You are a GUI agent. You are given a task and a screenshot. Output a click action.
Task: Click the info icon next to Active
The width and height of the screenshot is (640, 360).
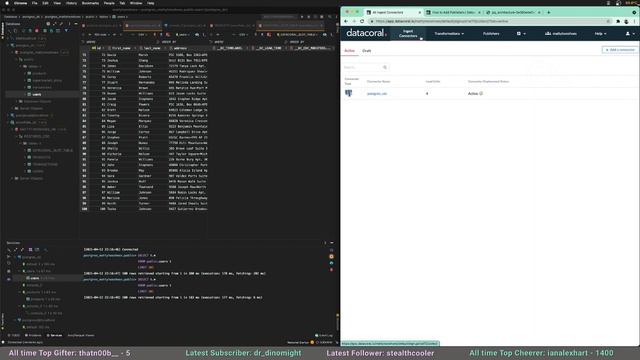click(x=481, y=93)
